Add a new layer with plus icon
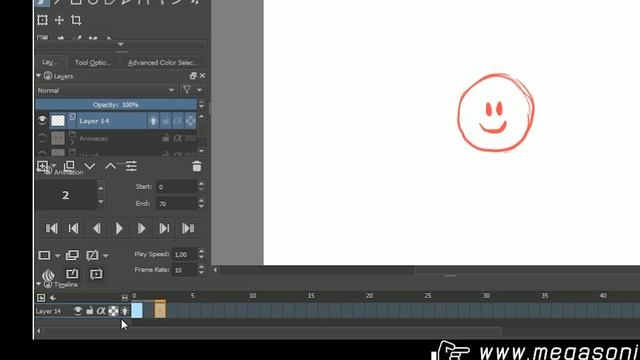The image size is (640, 360). (x=42, y=166)
